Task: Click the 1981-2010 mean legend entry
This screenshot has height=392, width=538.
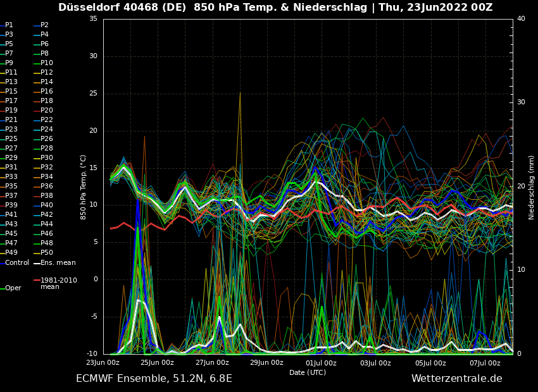Action: (58, 283)
